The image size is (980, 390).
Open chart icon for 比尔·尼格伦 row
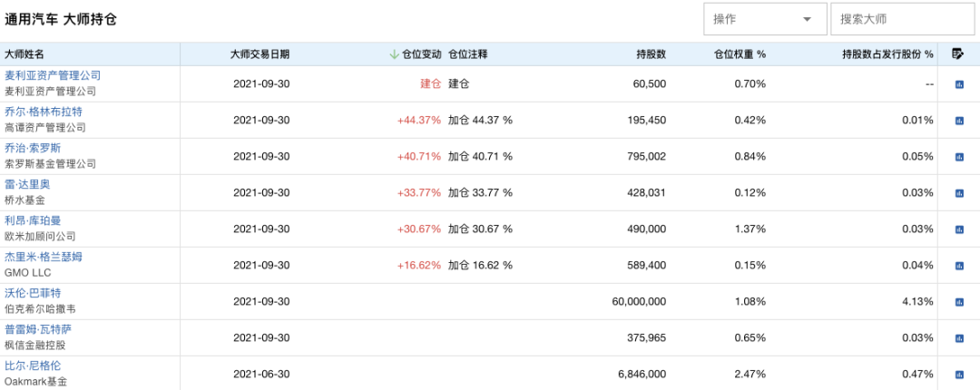click(x=959, y=375)
